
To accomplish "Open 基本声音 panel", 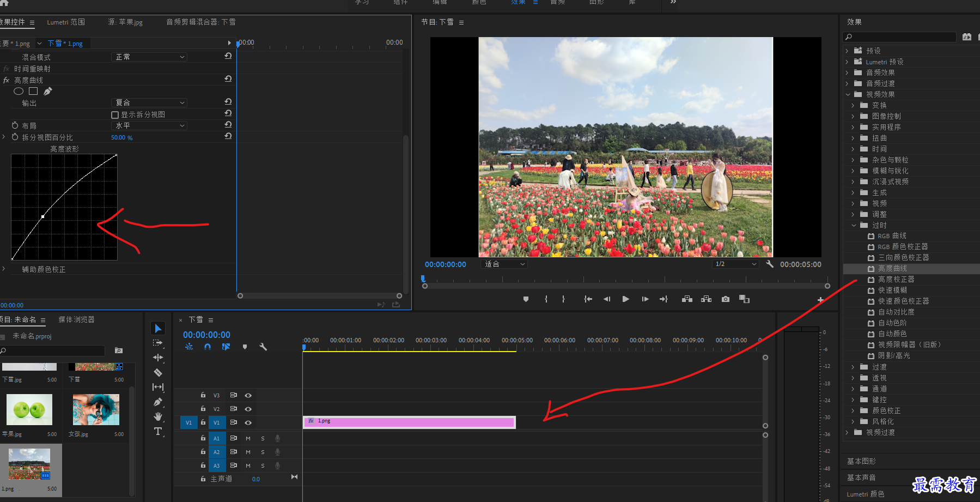I will 861,477.
